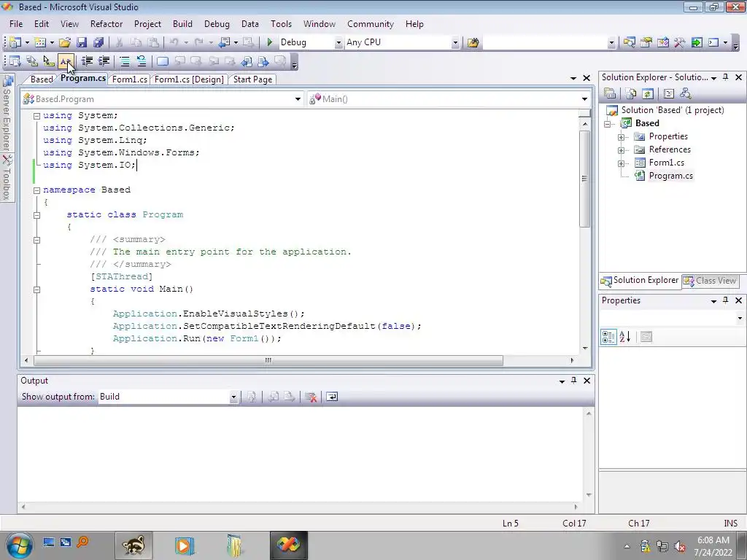Expand the Form1.cs node in the tree

point(622,163)
